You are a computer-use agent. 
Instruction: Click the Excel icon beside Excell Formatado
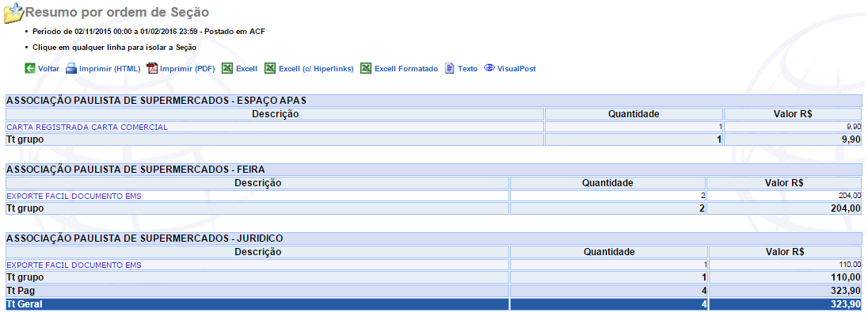(365, 69)
